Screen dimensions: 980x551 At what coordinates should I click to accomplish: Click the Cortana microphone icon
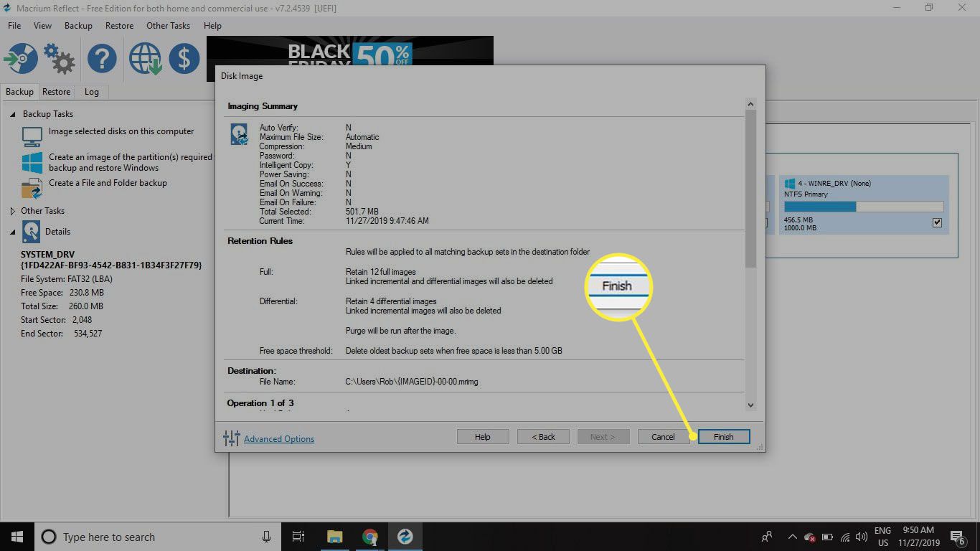[266, 537]
